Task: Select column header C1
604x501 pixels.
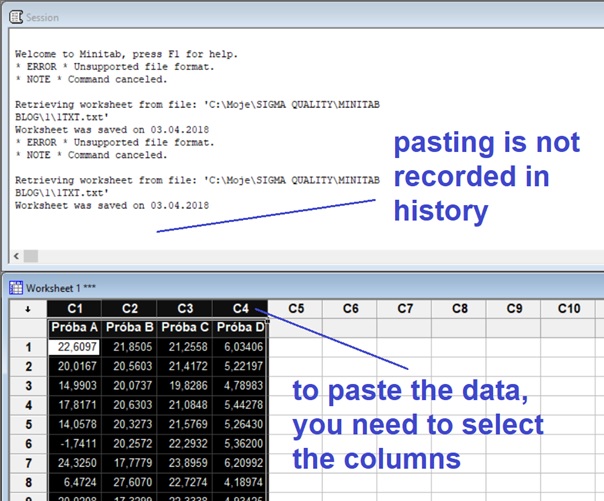Action: coord(75,309)
